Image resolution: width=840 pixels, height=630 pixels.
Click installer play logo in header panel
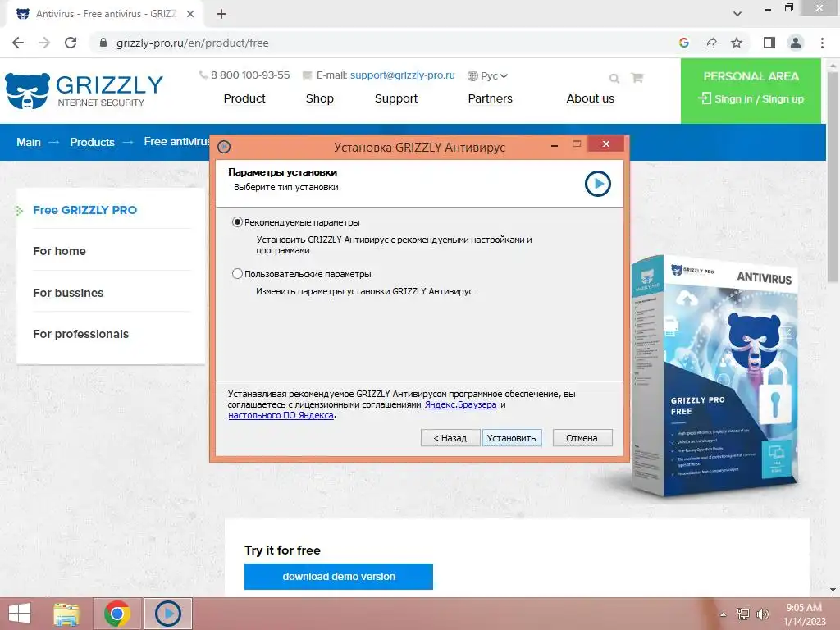pyautogui.click(x=598, y=184)
